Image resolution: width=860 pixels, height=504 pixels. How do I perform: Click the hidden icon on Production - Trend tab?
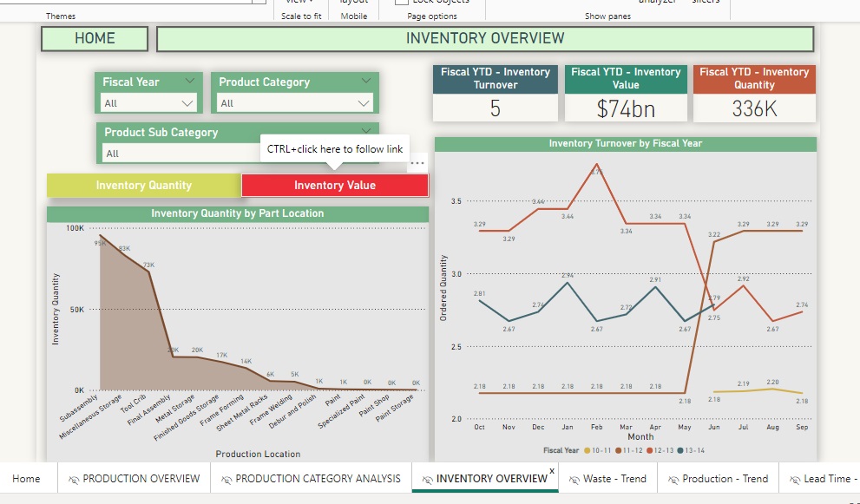click(673, 479)
